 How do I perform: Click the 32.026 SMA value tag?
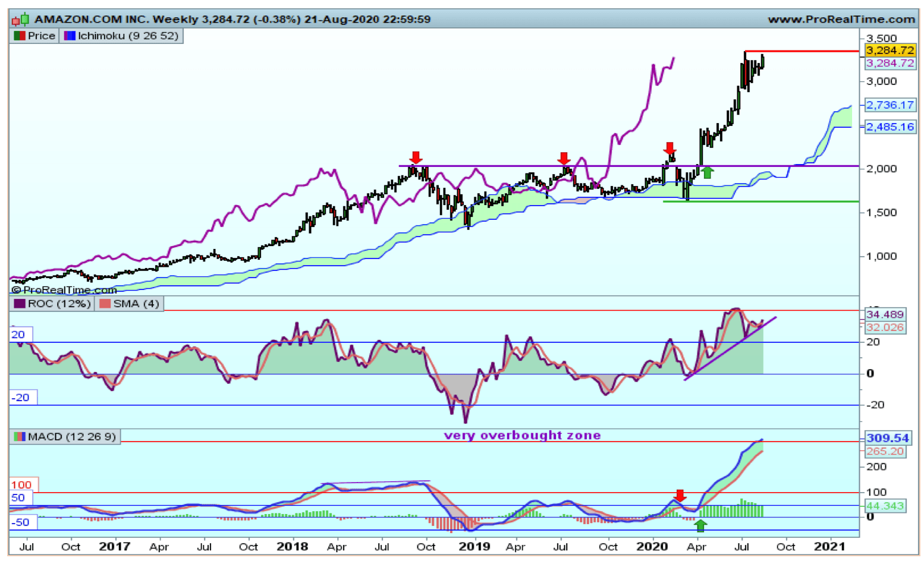point(885,327)
